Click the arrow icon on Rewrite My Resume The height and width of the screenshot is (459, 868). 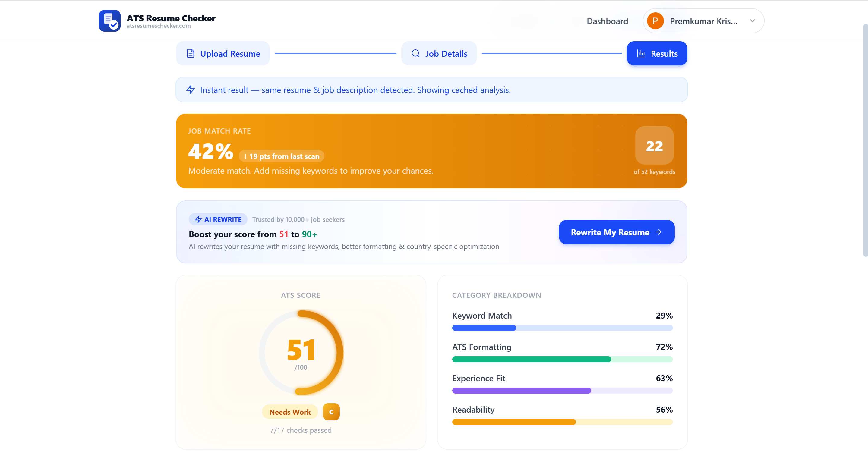click(x=658, y=232)
